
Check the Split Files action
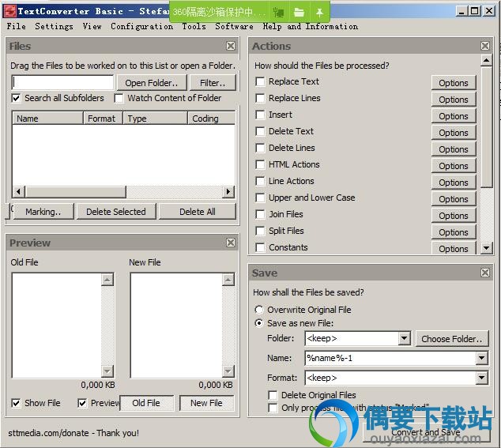(x=260, y=232)
